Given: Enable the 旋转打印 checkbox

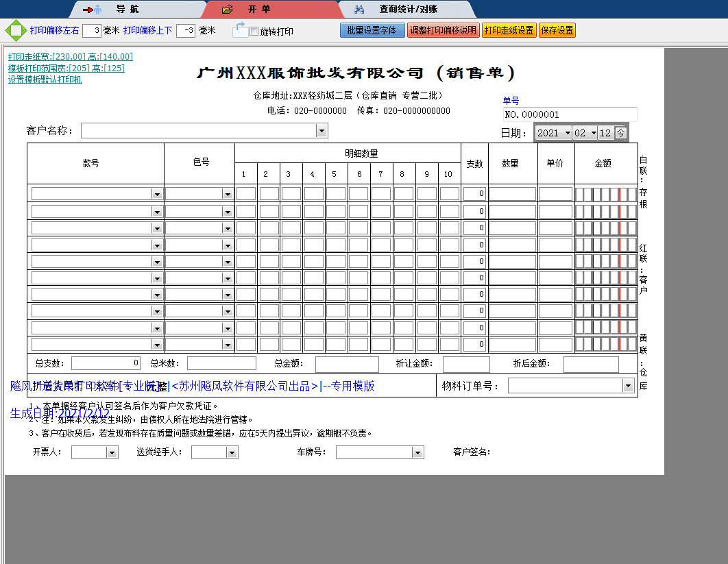Looking at the screenshot, I should click(x=254, y=32).
